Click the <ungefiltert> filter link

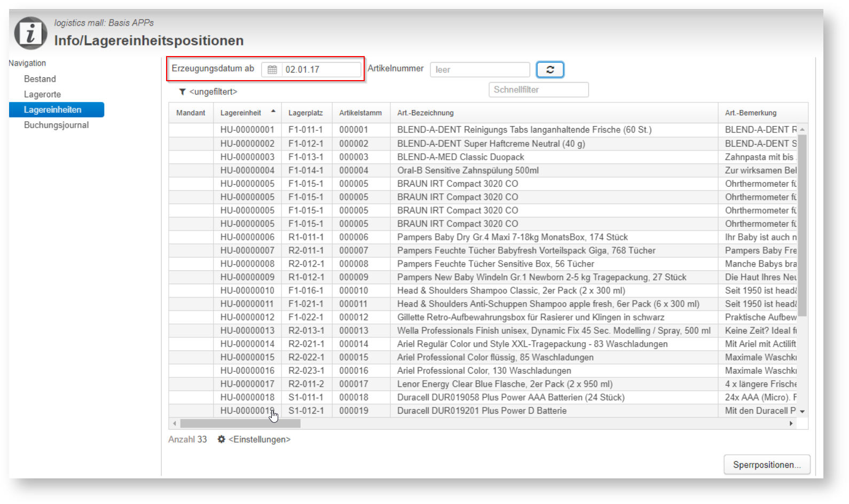coord(213,92)
